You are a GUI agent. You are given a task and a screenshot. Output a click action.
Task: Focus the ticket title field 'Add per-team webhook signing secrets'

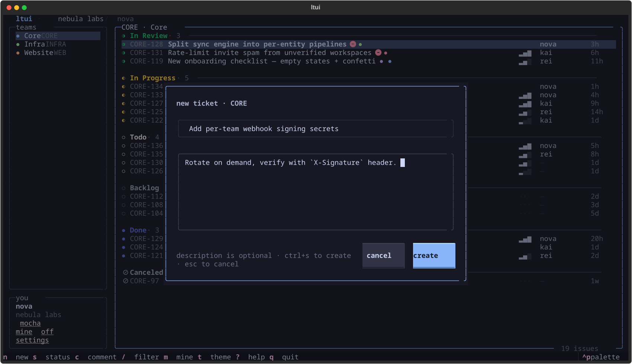pyautogui.click(x=316, y=129)
